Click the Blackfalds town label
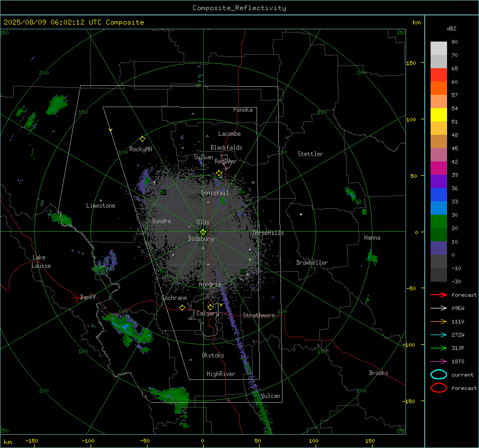The height and width of the screenshot is (448, 479). (226, 148)
